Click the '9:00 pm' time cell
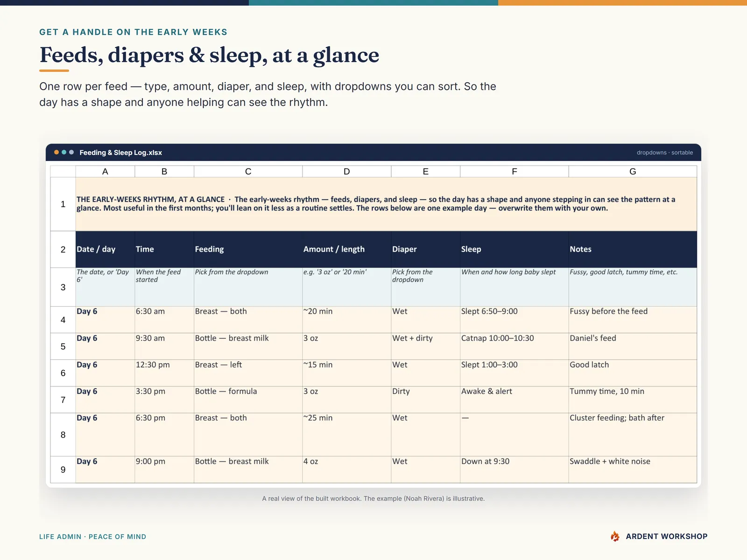747x560 pixels. pos(164,469)
